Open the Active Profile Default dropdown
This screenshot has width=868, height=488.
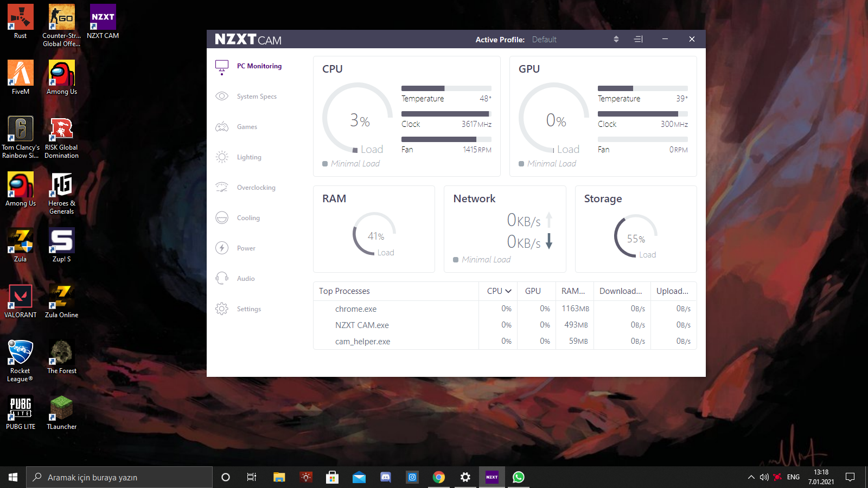[x=575, y=40]
